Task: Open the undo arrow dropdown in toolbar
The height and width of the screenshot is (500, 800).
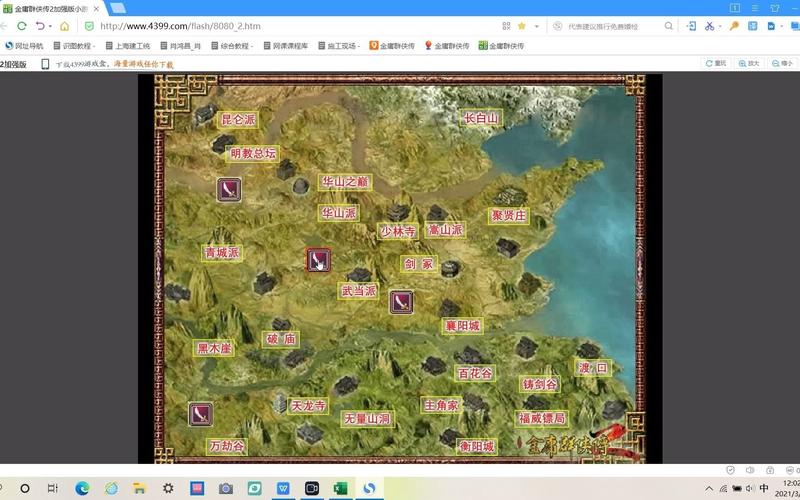Action: tap(50, 27)
